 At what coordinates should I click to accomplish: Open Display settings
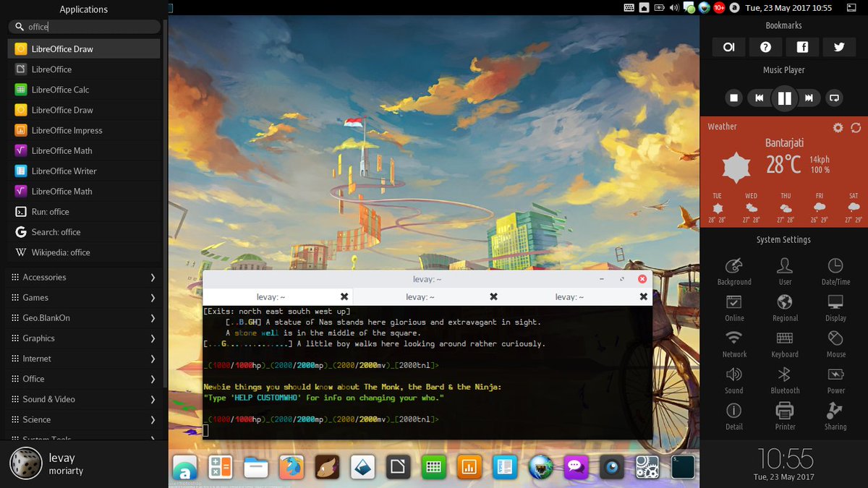pyautogui.click(x=835, y=307)
